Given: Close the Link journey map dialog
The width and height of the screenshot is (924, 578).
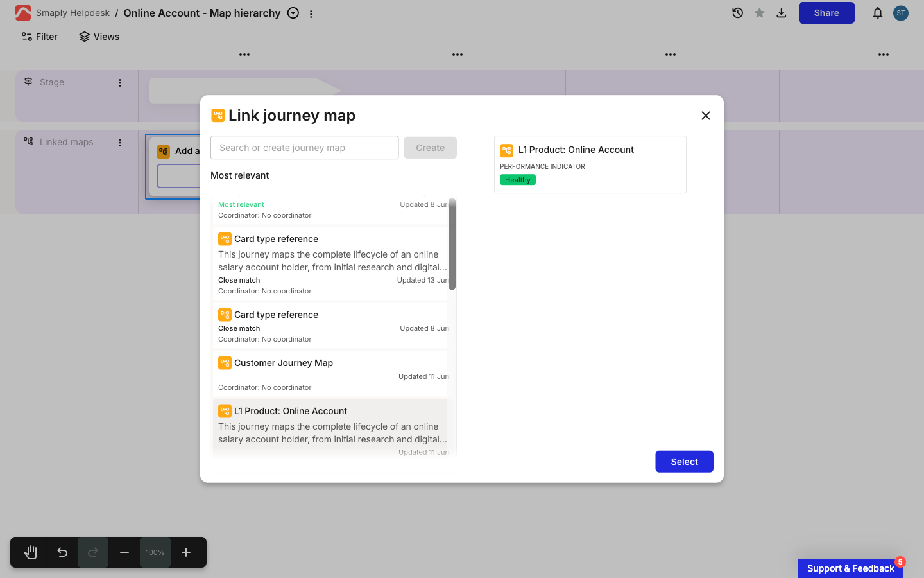Looking at the screenshot, I should (706, 116).
